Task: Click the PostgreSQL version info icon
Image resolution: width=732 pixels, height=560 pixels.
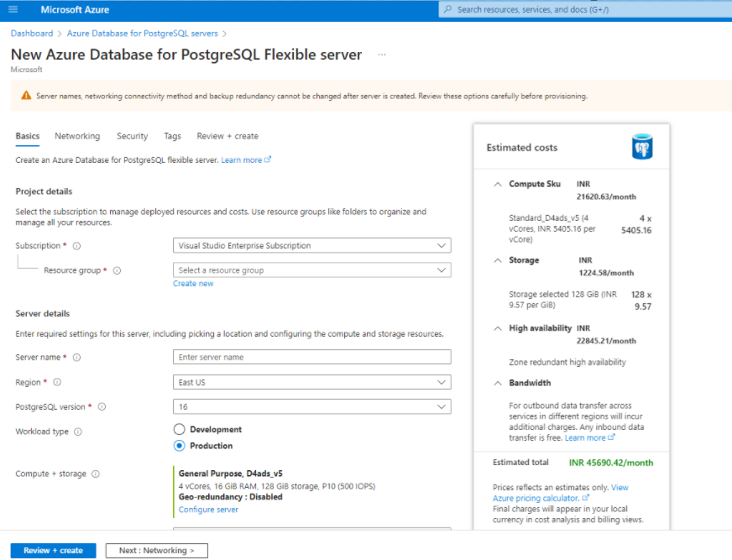Action: click(102, 407)
